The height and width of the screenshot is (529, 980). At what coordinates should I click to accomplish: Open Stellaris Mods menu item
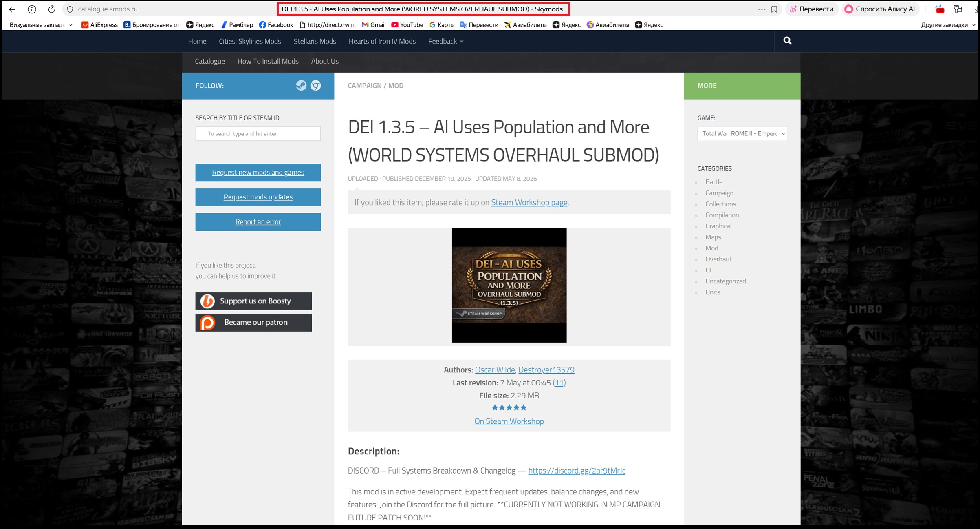coord(315,41)
